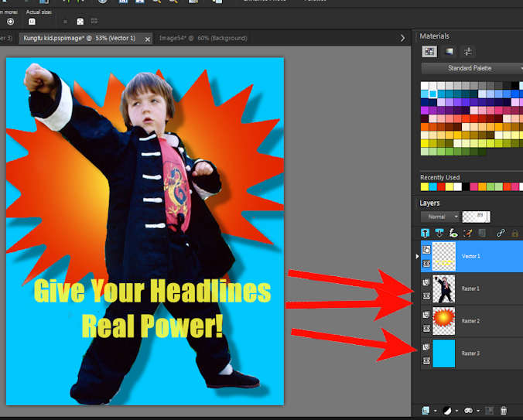Click the Raster 1 kid thumbnail
The image size is (523, 420).
coord(444,289)
